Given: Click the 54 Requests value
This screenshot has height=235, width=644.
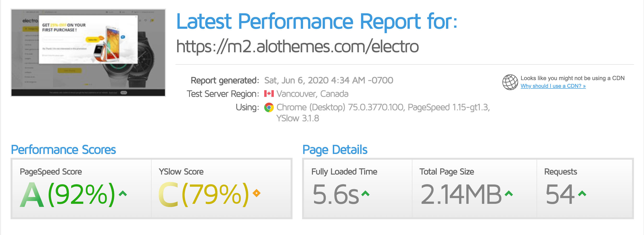Looking at the screenshot, I should 560,194.
